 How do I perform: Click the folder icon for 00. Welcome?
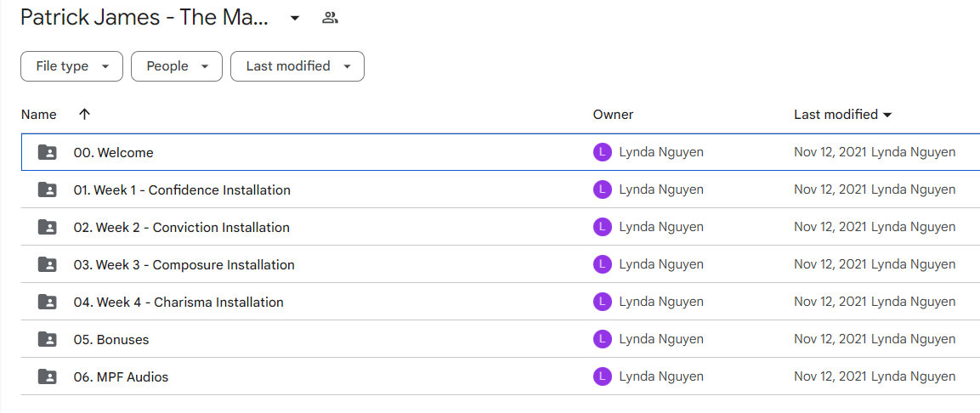pos(47,152)
